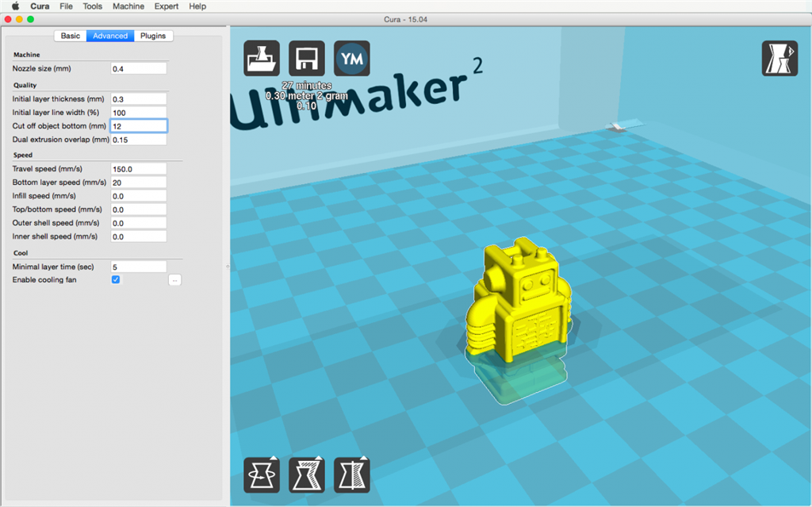Click the panel splitter handle
This screenshot has height=507, width=812.
[228, 267]
